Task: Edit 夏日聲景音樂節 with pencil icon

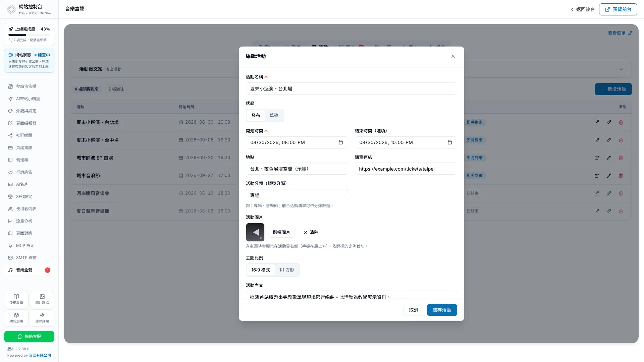Action: point(608,211)
